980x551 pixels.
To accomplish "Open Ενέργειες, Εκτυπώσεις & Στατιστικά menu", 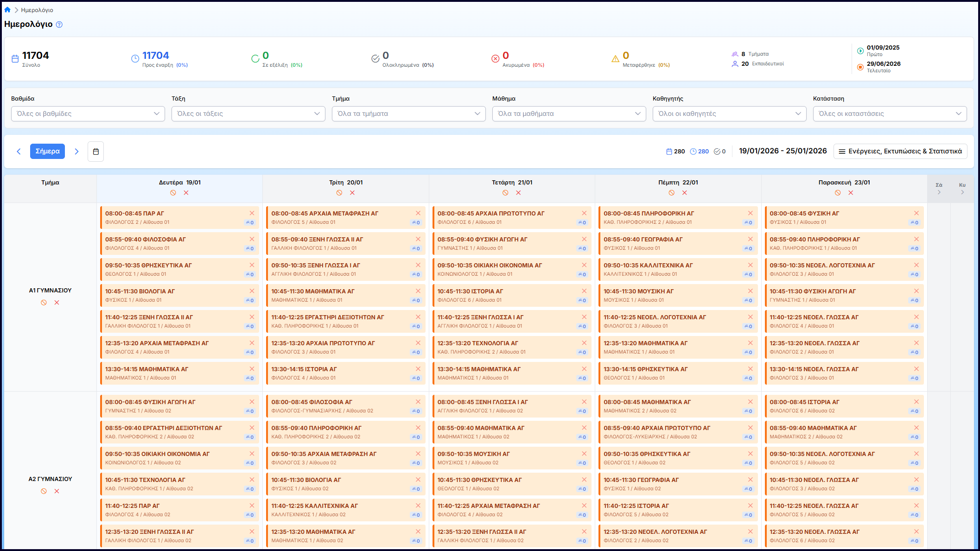I will click(900, 152).
